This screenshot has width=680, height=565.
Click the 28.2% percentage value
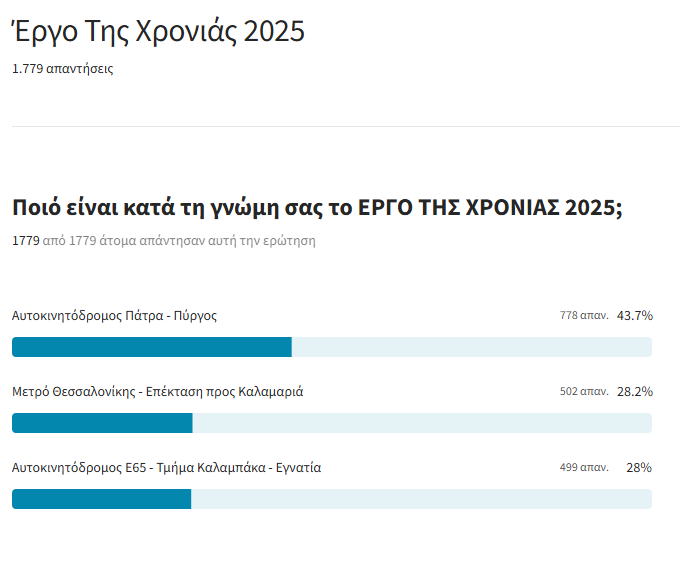[634, 392]
